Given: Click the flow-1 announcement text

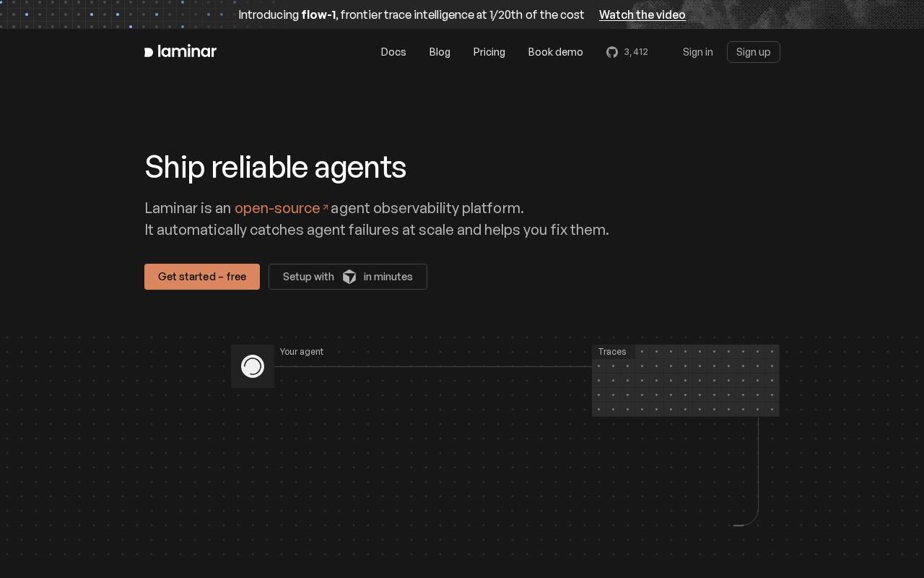Looking at the screenshot, I should pos(411,14).
